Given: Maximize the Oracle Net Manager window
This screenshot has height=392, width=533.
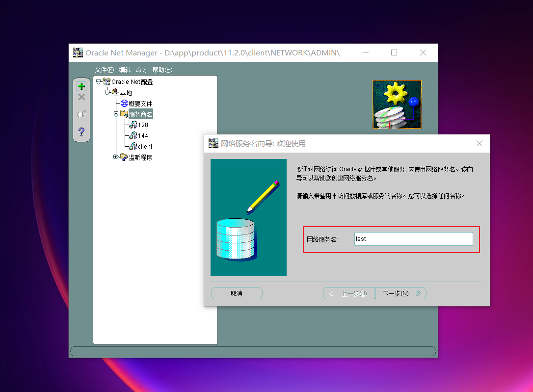Looking at the screenshot, I should click(x=394, y=52).
